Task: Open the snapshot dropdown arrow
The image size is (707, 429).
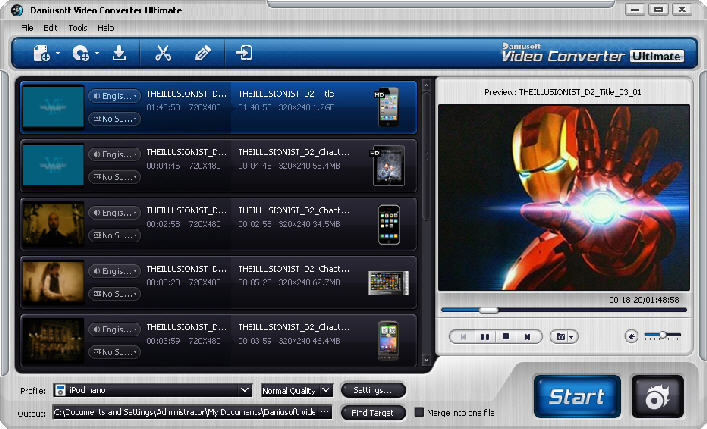Action: (x=572, y=337)
